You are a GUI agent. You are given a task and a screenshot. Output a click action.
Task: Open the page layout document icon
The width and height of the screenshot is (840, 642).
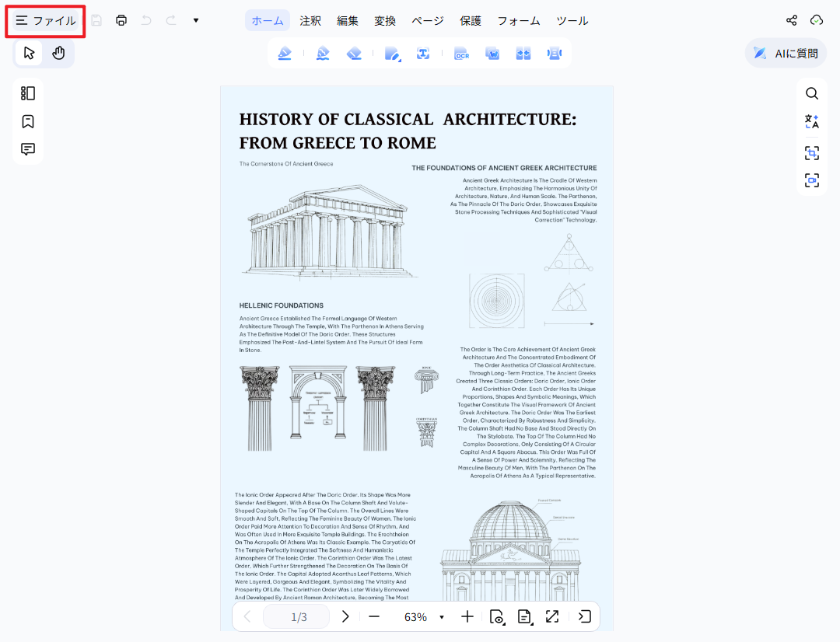click(x=524, y=617)
